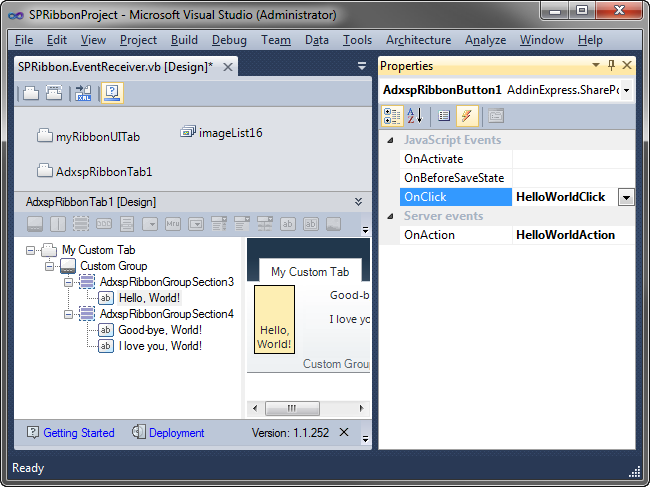Select the myRibbonUITab component
Viewport: 650px width, 487px height.
[88, 136]
